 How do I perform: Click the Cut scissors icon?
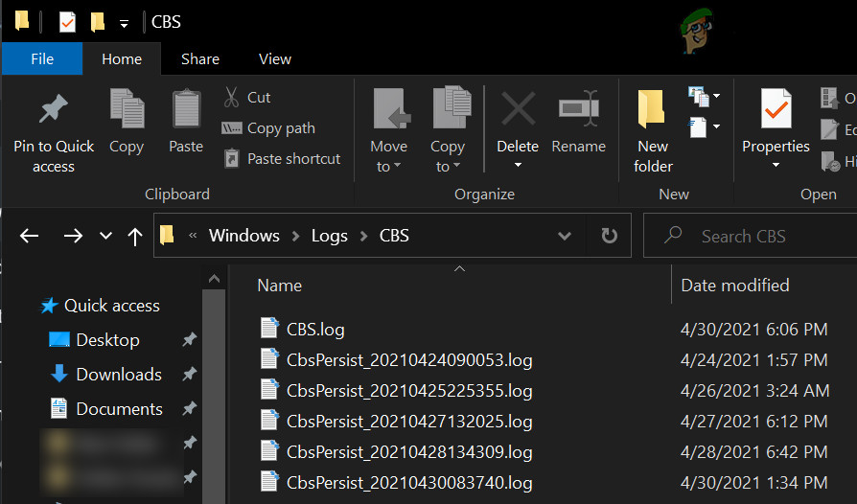pos(231,97)
